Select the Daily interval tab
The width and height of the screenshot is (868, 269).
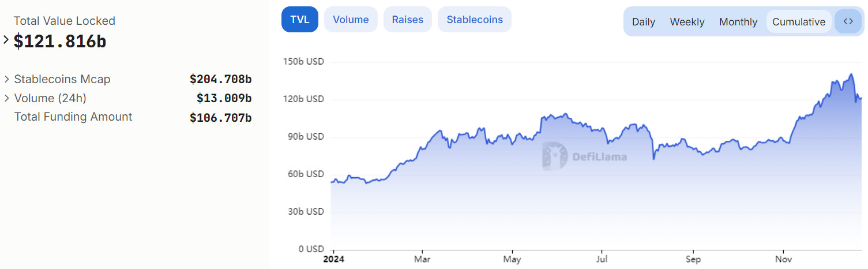click(644, 22)
